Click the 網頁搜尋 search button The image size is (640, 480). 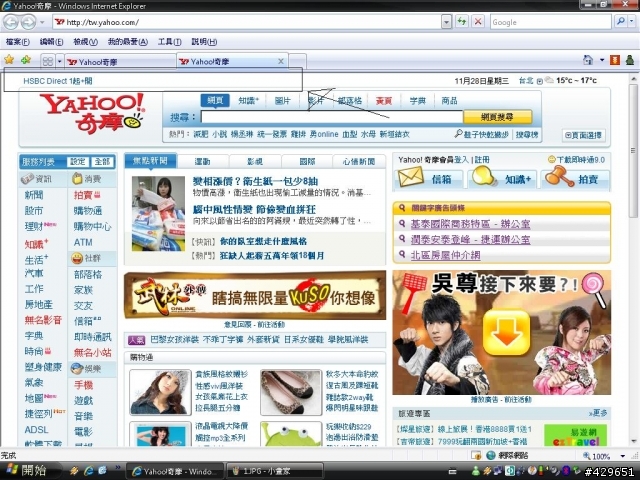[x=497, y=117]
